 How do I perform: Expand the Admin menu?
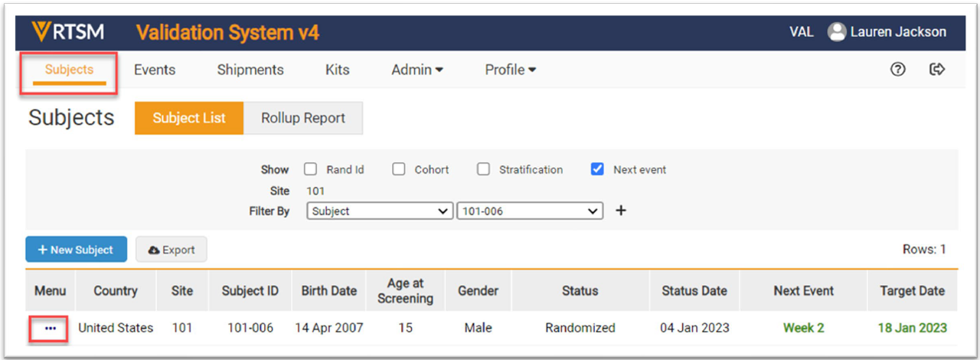coord(417,70)
